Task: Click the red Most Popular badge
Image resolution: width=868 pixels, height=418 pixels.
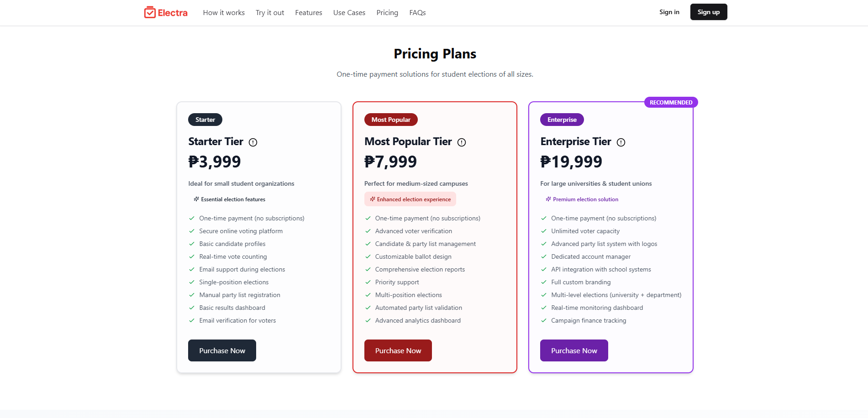Action: 391,120
